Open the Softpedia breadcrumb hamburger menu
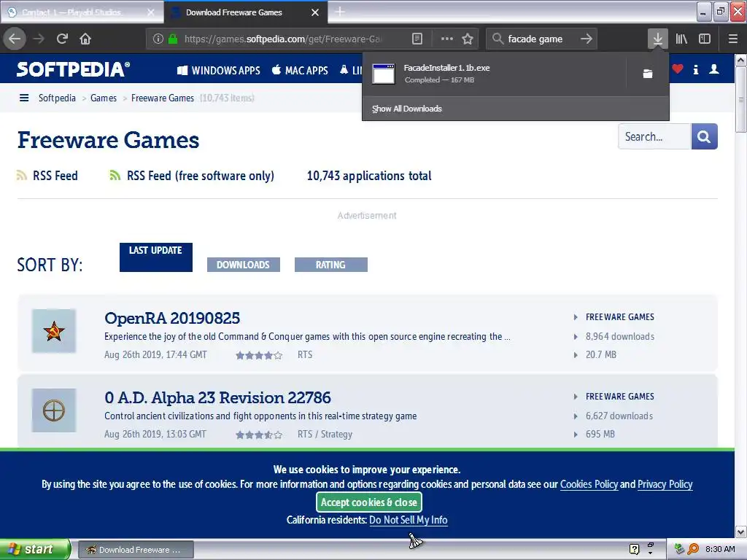Viewport: 747px width, 560px height. point(24,98)
